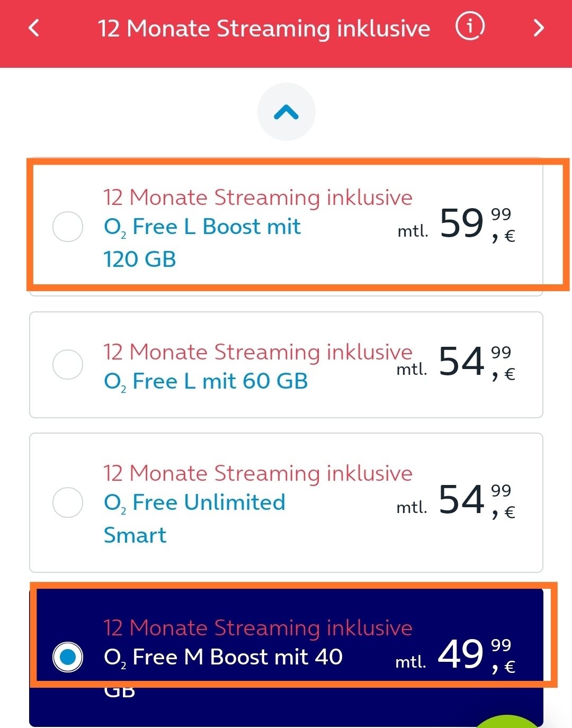Go to previous banner with left arrow

coord(34,28)
